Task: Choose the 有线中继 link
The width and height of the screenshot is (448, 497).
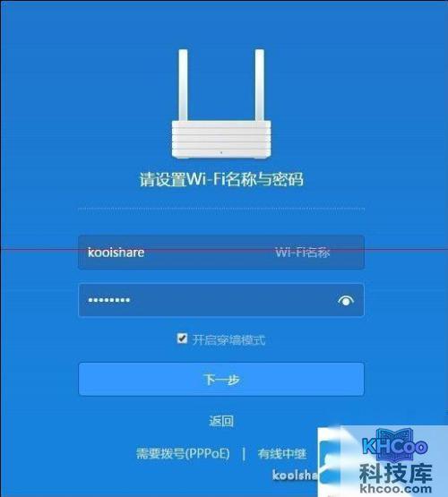Action: coord(282,454)
